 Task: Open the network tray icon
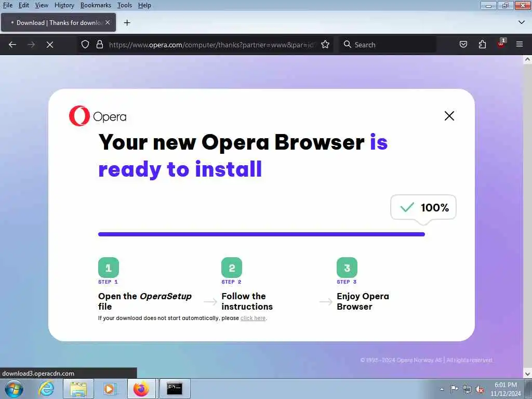tap(467, 390)
